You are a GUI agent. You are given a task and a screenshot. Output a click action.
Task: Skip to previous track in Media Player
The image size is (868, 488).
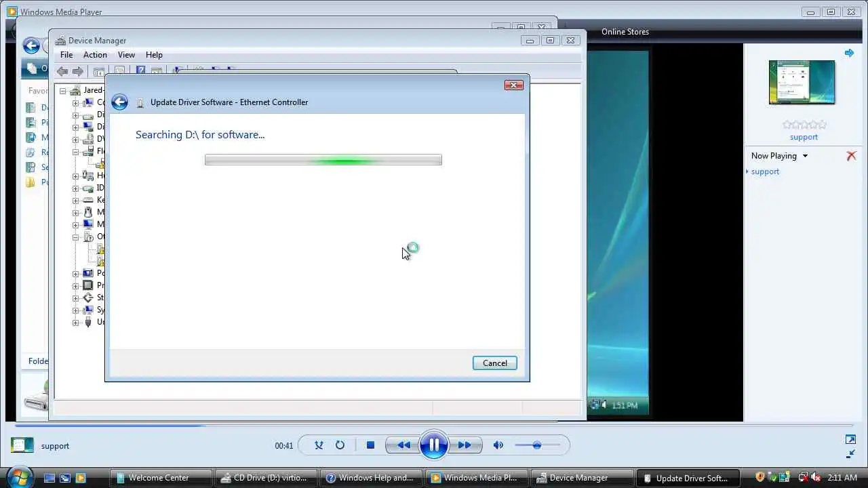403,445
